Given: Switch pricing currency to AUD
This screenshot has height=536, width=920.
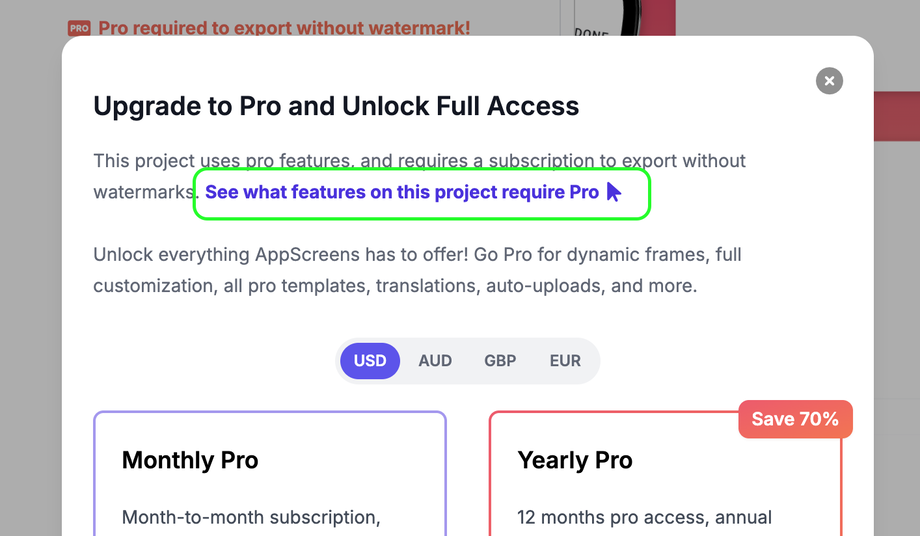Looking at the screenshot, I should [435, 360].
